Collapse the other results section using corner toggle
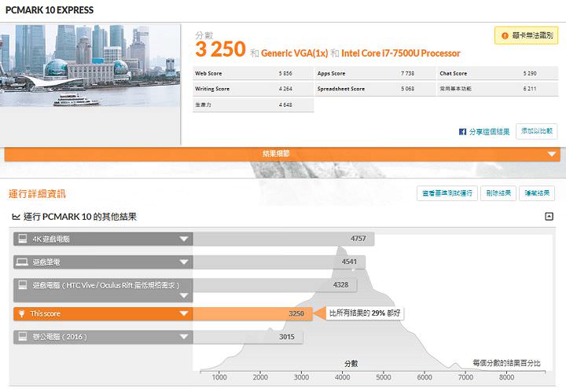 (549, 217)
